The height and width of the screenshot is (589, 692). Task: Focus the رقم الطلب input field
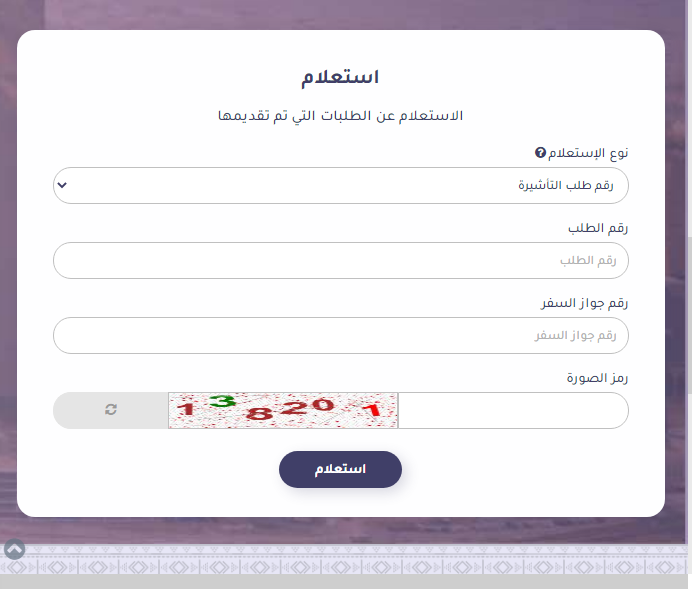[x=340, y=260]
